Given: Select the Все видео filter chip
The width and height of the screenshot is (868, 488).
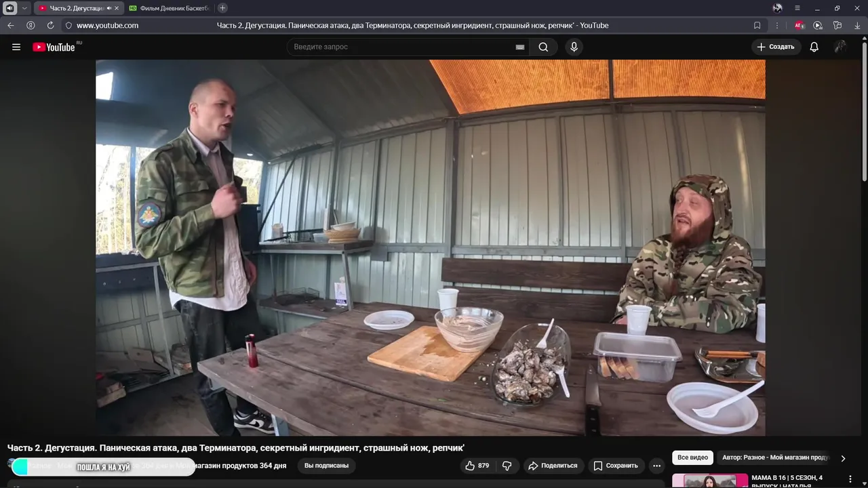Looking at the screenshot, I should [692, 457].
